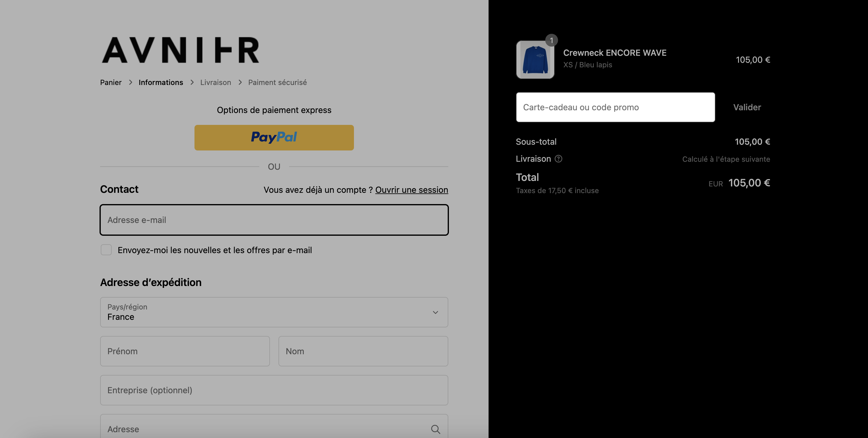
Task: Click the Taxes de 17,50 € incluse text
Action: coord(557,190)
